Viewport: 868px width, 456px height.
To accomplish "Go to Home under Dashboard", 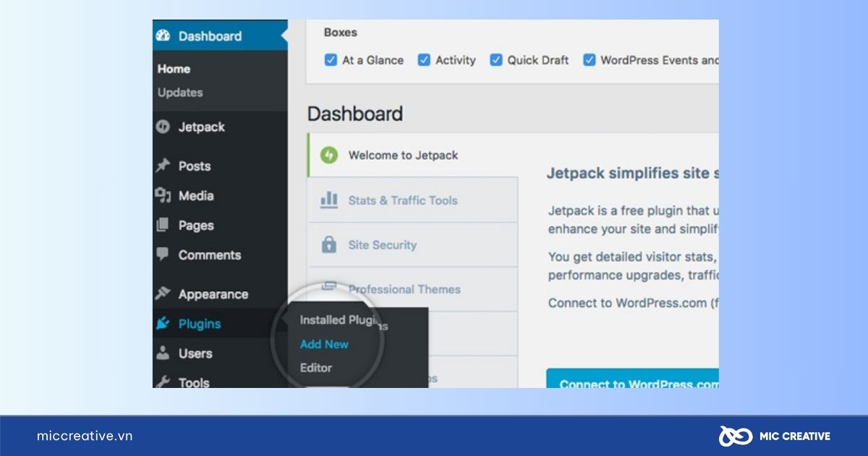I will point(174,69).
